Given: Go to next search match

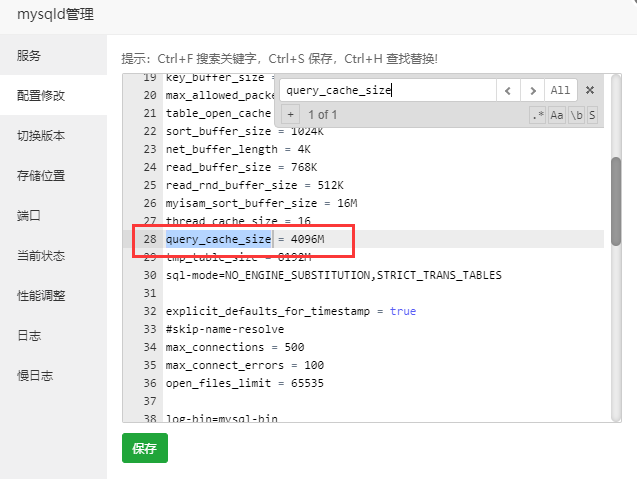Looking at the screenshot, I should (533, 90).
